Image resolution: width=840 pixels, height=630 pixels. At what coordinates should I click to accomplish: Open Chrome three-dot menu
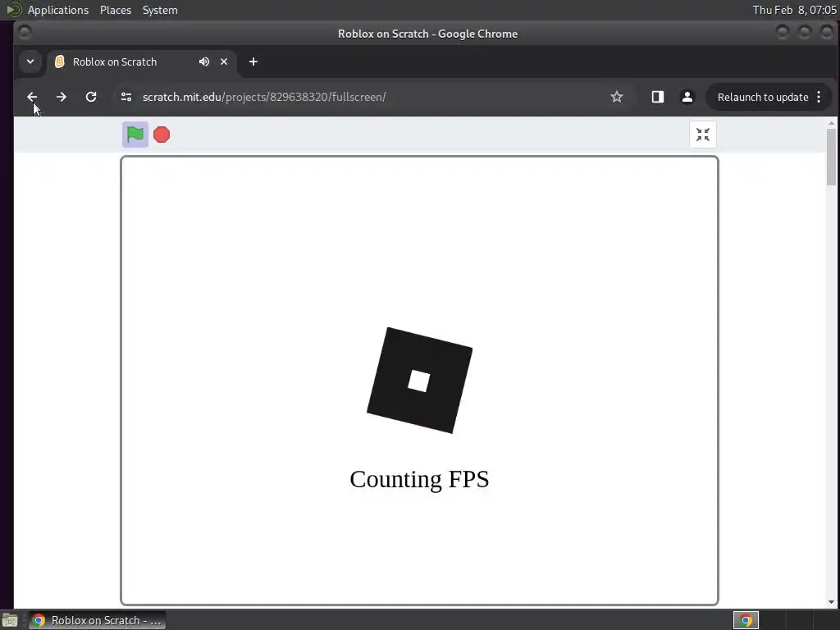pyautogui.click(x=819, y=97)
